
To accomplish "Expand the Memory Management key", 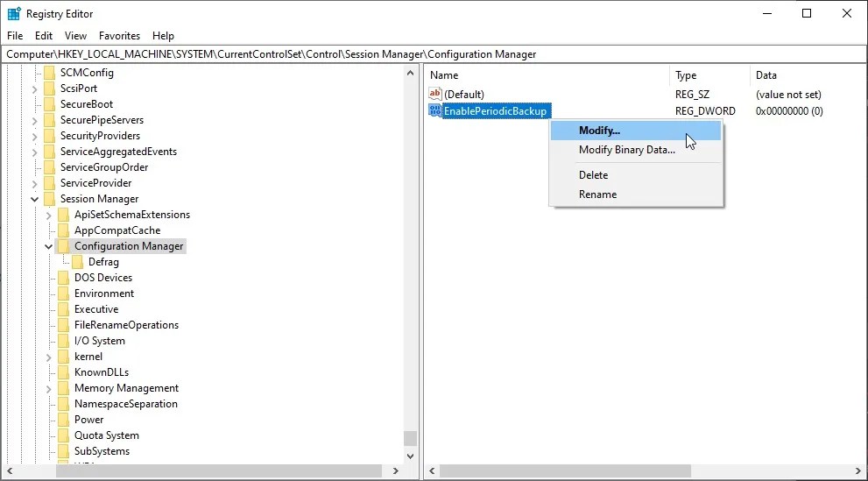I will point(49,388).
